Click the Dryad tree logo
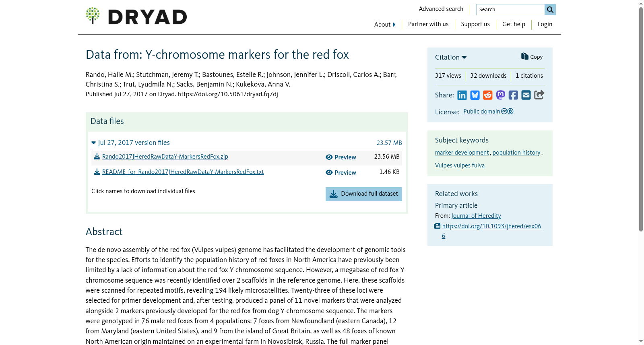Viewport: 644px width, 345px height. (93, 16)
